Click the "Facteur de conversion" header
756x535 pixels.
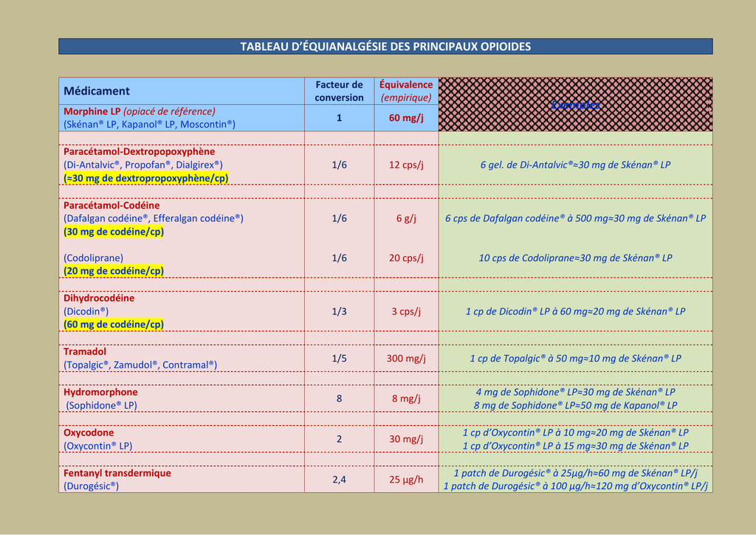coord(339,91)
